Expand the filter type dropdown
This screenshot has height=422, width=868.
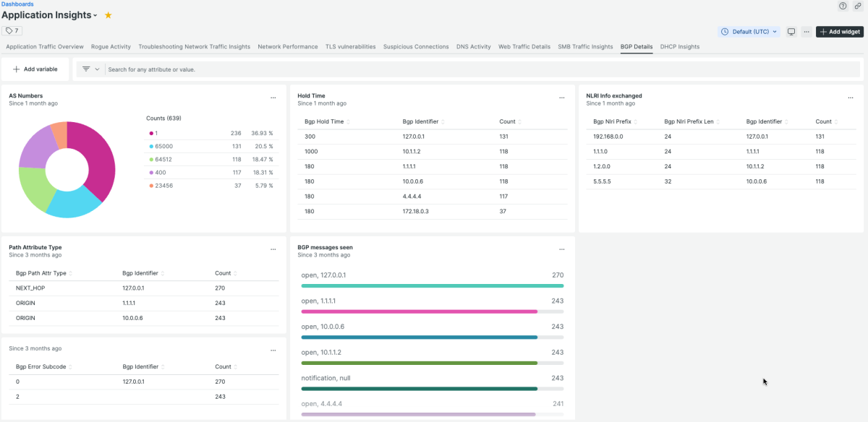(90, 69)
